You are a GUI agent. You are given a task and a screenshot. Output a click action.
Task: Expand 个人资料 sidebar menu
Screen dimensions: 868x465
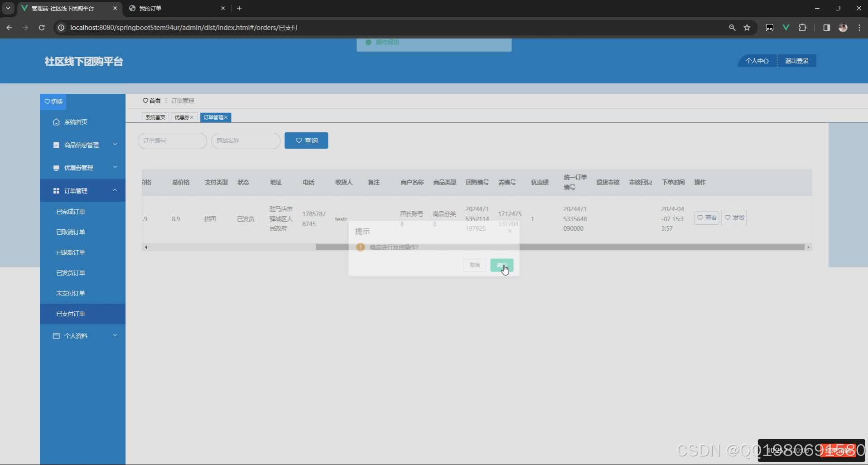pyautogui.click(x=82, y=336)
